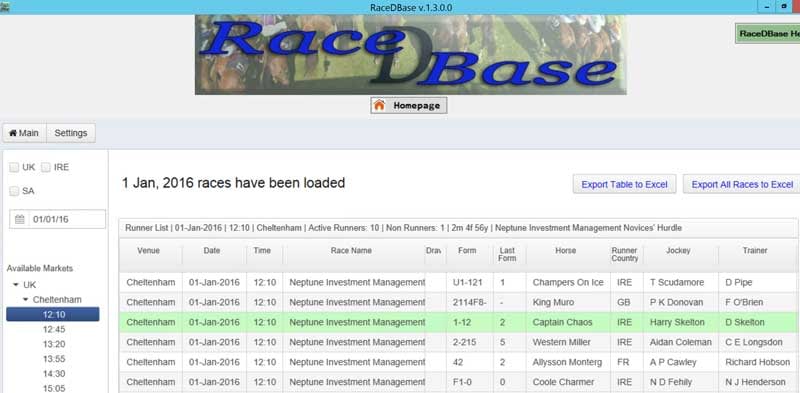Select the 15:05 race time

[x=54, y=388]
